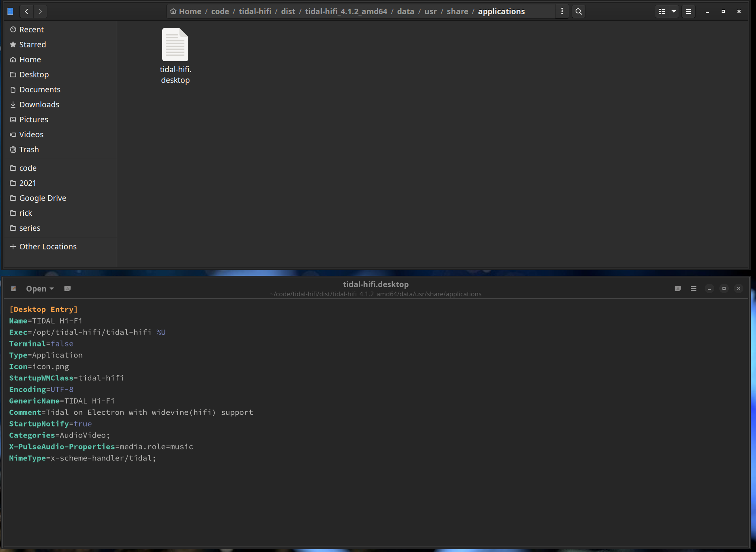Screen dimensions: 756x552
Task: Open the file manager hamburger menu
Action: pos(688,11)
